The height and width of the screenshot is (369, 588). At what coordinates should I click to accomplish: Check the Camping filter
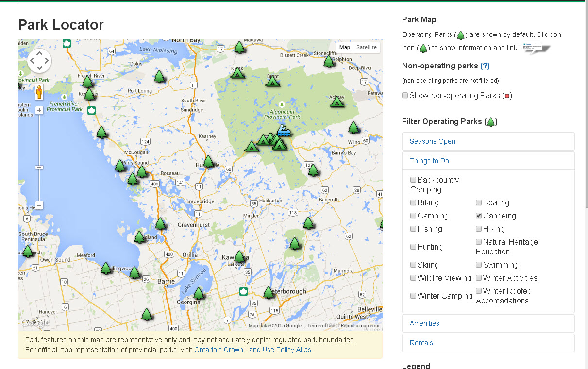coord(413,216)
